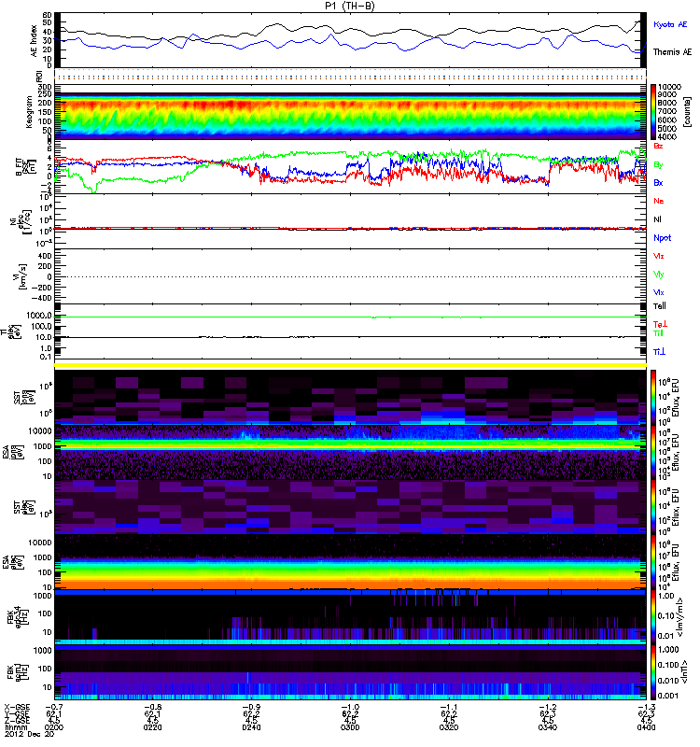Click the "0340" time tick label
This screenshot has width=700, height=747.
pos(547,727)
